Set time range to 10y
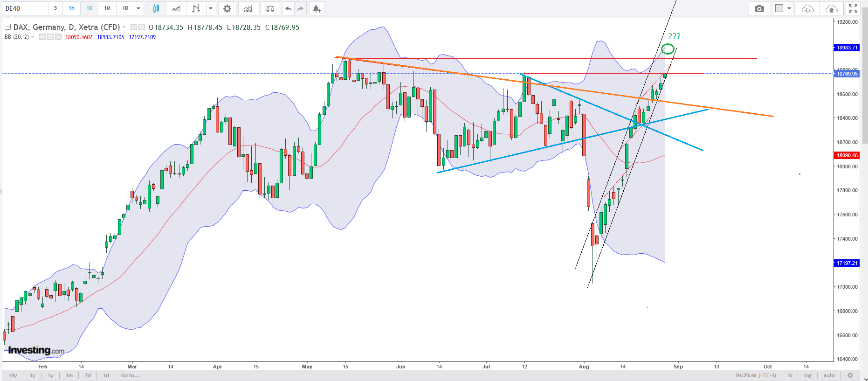This screenshot has height=381, width=868. pos(13,375)
